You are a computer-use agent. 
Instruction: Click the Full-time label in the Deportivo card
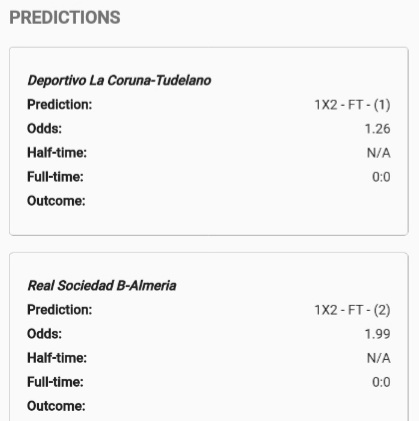55,177
